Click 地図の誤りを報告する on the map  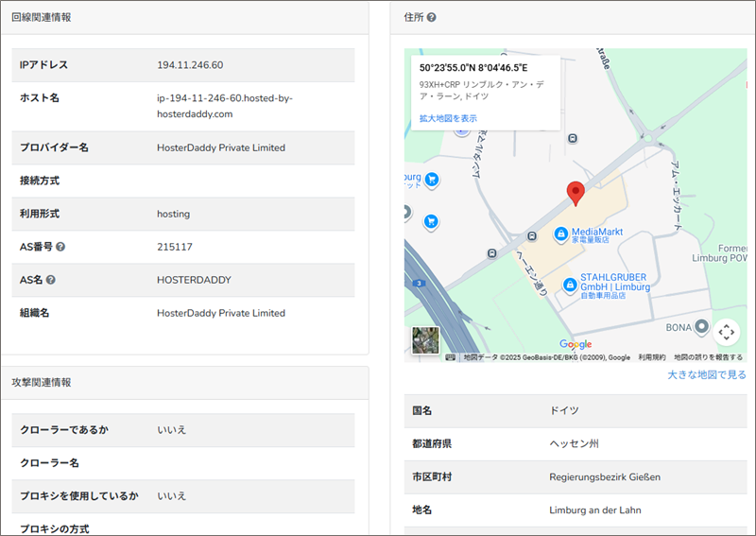pyautogui.click(x=708, y=357)
